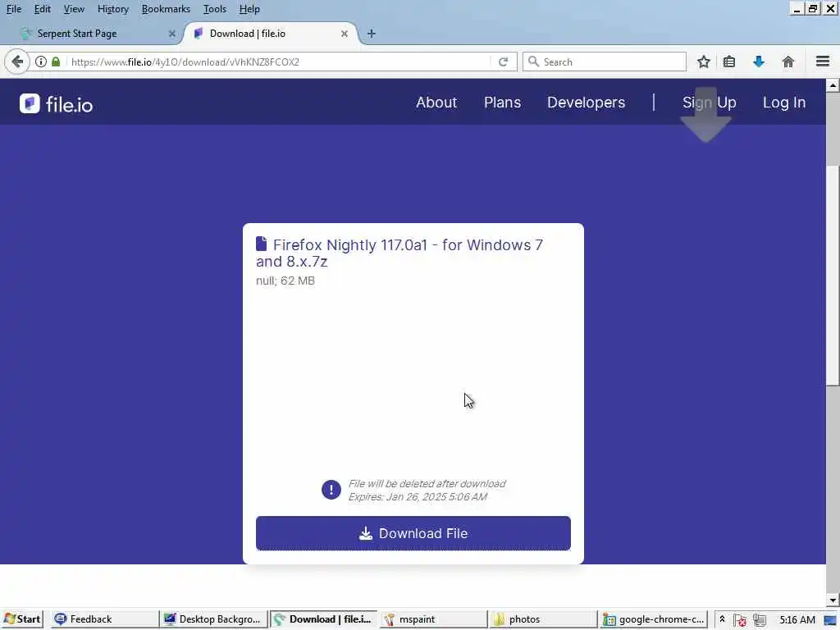
Task: Open photos folder from taskbar
Action: click(x=543, y=619)
